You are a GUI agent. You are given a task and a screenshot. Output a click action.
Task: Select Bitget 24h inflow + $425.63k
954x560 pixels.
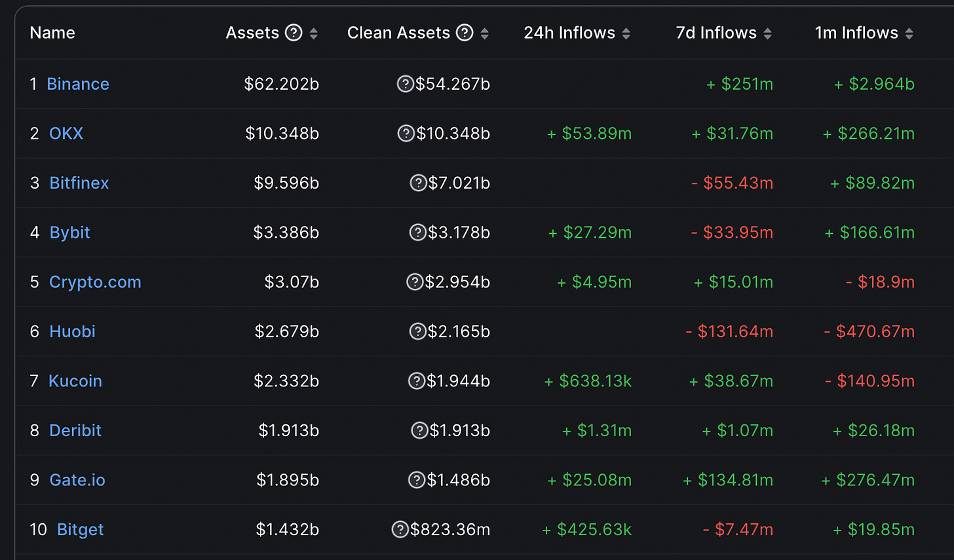[586, 529]
